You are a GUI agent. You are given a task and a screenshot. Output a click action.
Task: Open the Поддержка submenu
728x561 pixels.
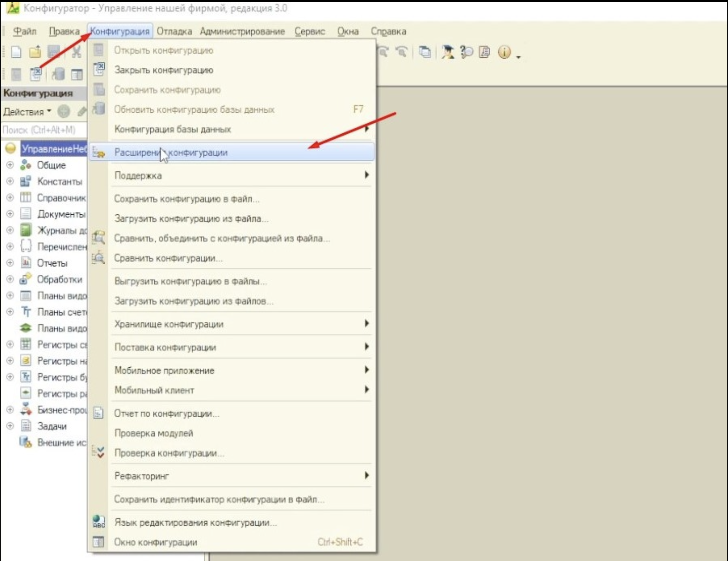[x=232, y=175]
